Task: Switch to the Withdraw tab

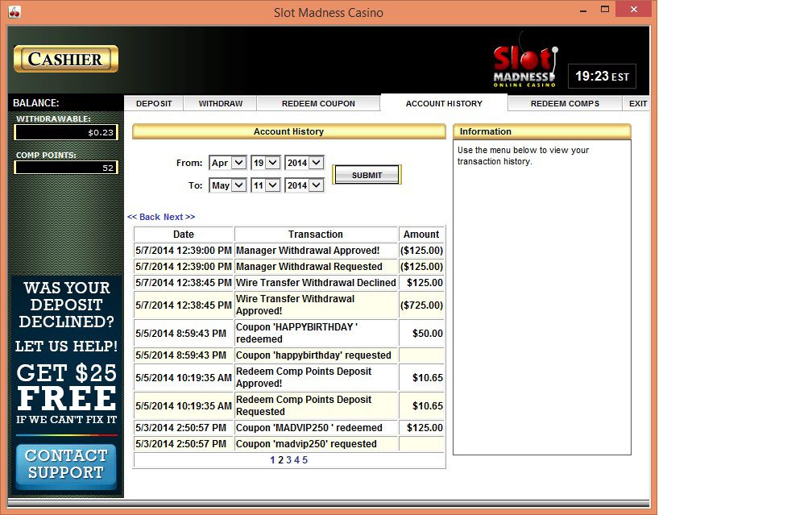Action: coord(221,104)
